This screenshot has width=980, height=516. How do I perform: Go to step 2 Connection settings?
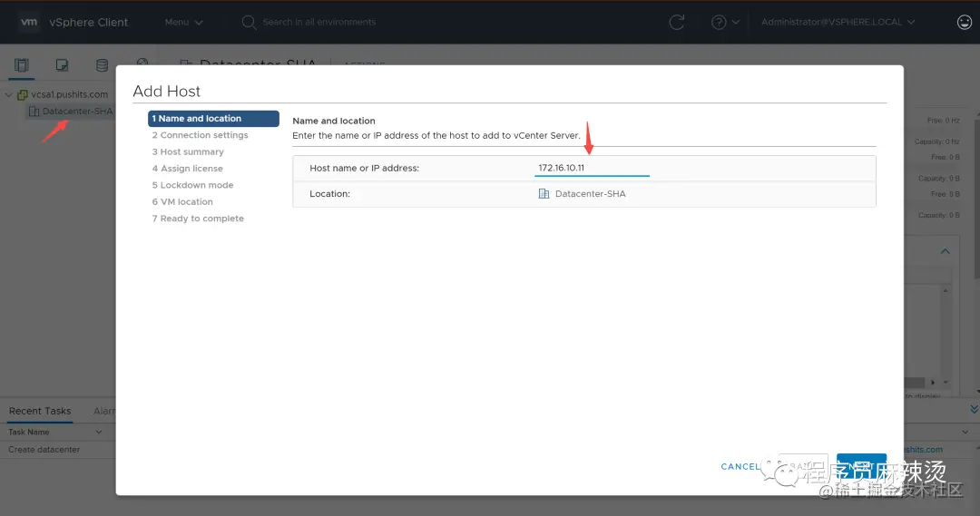200,135
